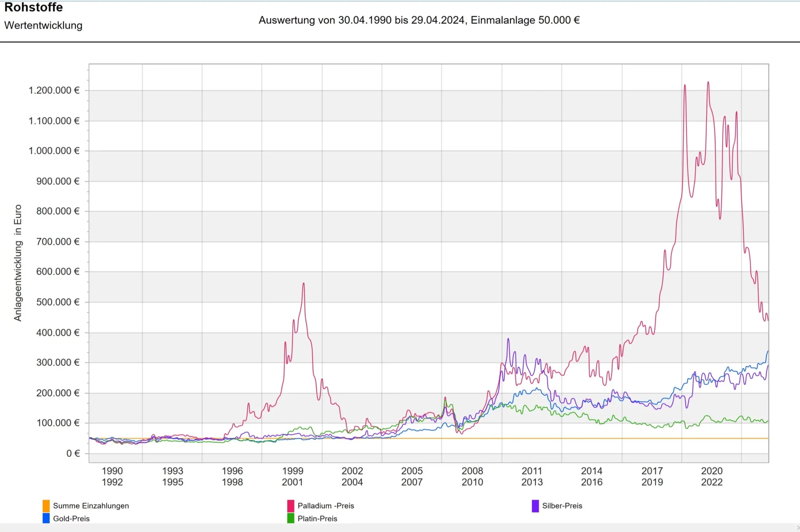Select the Palladium -Preis legend label
The image size is (800, 532).
click(x=325, y=506)
